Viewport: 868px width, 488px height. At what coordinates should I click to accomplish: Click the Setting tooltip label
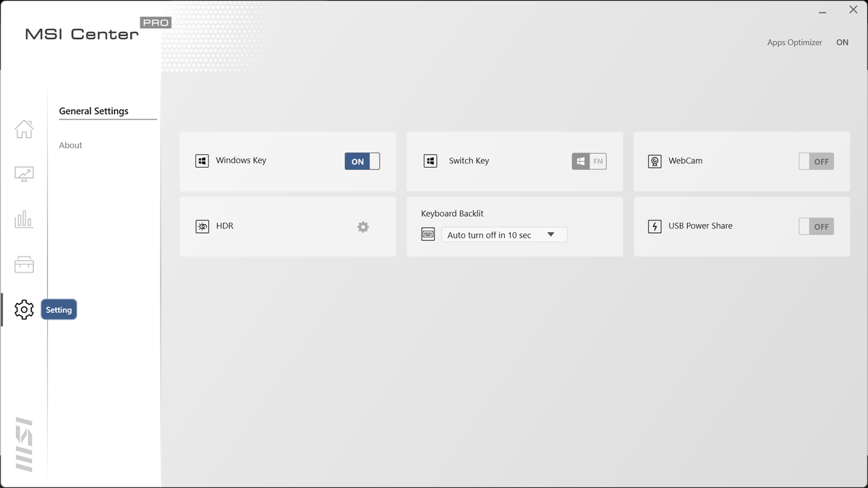[x=59, y=310]
